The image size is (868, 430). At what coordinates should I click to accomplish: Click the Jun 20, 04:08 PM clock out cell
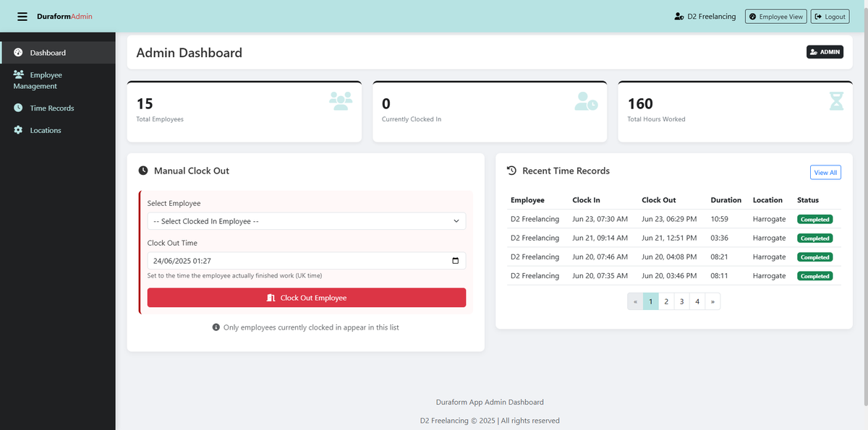[x=669, y=257]
